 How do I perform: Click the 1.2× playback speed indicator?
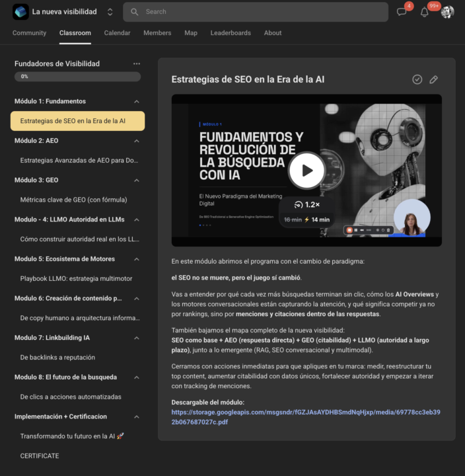pos(307,205)
